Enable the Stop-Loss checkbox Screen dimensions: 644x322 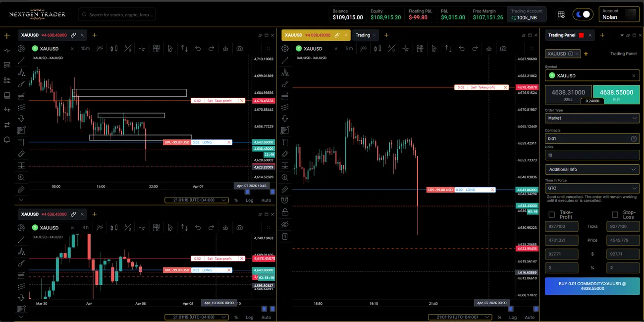coord(615,215)
